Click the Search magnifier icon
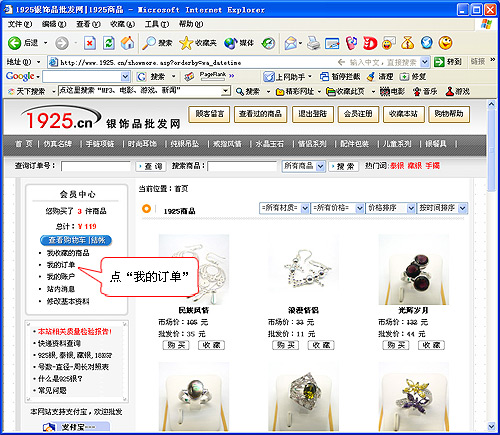The height and width of the screenshot is (435, 500). click(x=149, y=43)
